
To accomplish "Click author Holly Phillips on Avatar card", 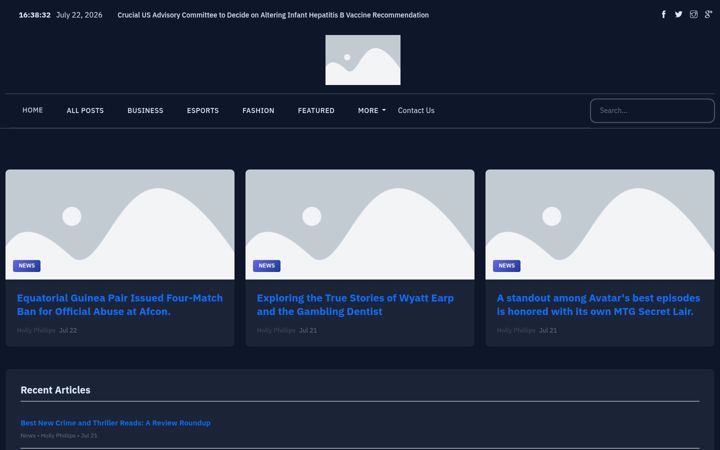I will (x=516, y=331).
